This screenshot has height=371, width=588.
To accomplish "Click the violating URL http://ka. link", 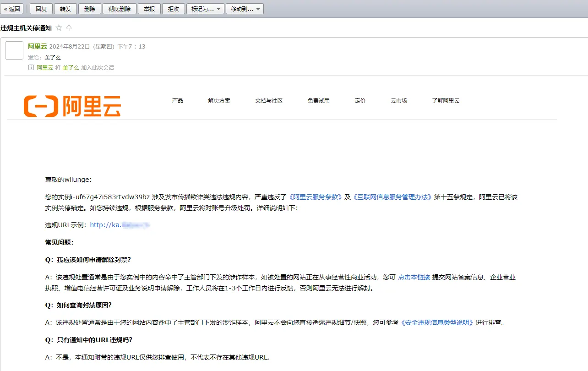I will click(x=120, y=225).
